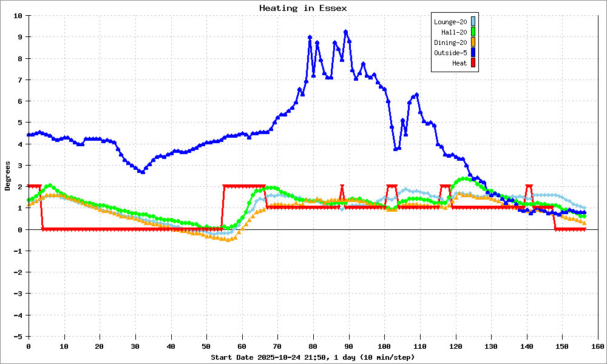Click the dark blue Outside-5 legend swatch

point(473,53)
